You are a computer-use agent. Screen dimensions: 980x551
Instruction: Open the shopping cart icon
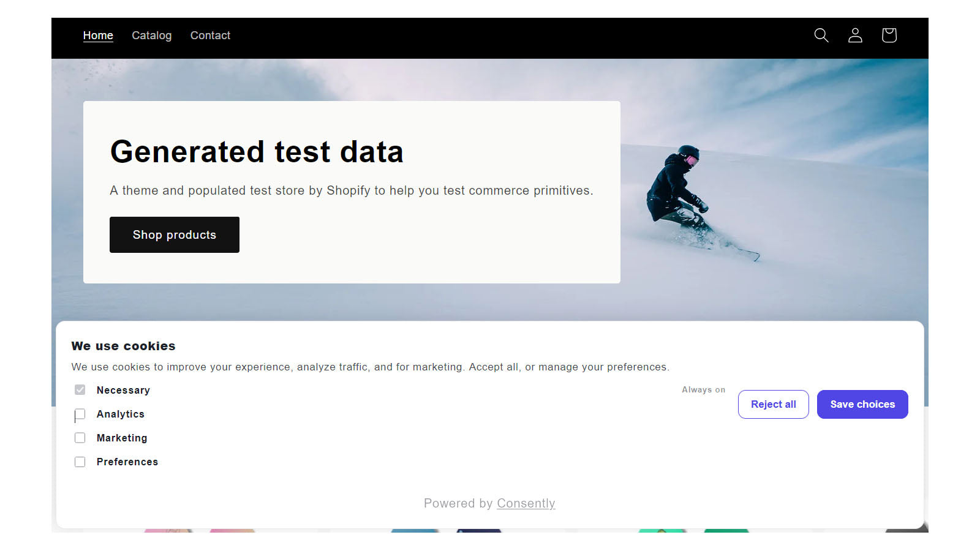coord(889,36)
